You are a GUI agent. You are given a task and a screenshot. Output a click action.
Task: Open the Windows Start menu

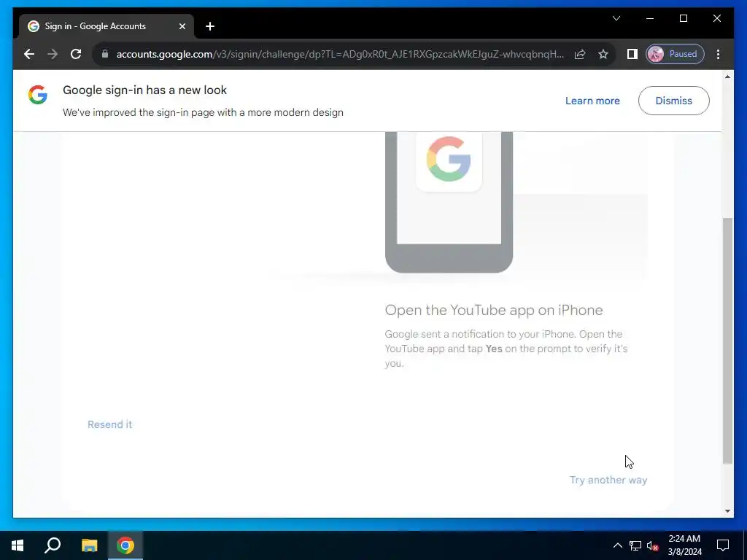tap(18, 545)
